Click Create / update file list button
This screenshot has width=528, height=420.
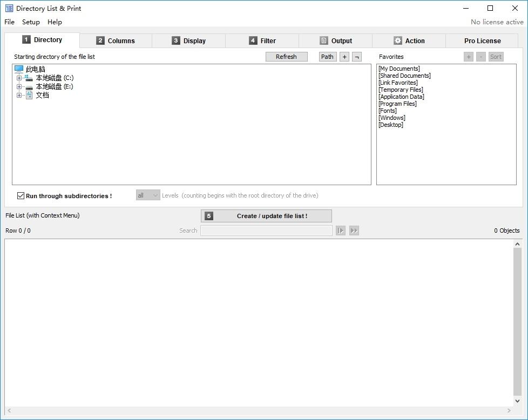pos(266,216)
